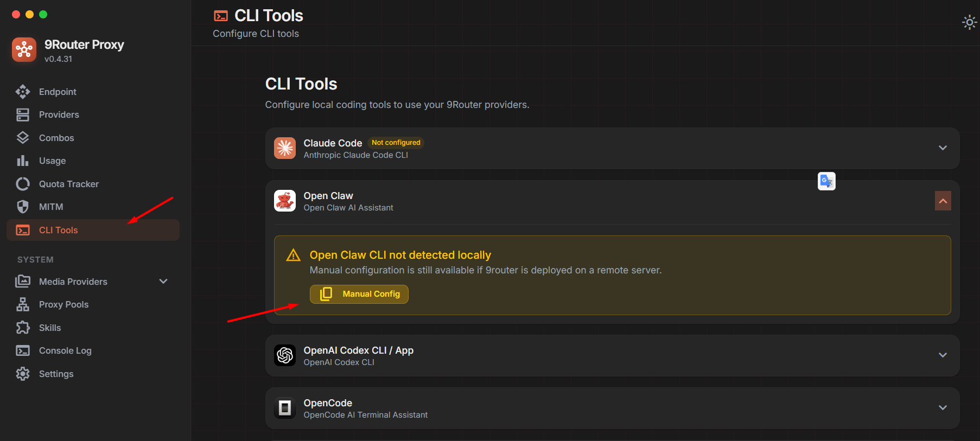Open the Combos section
The height and width of the screenshot is (441, 980).
coord(93,138)
